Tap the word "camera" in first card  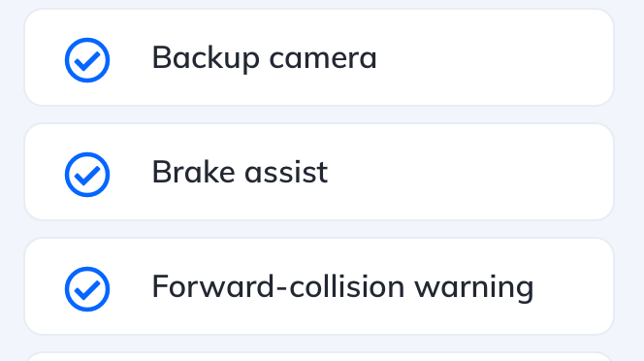point(323,58)
